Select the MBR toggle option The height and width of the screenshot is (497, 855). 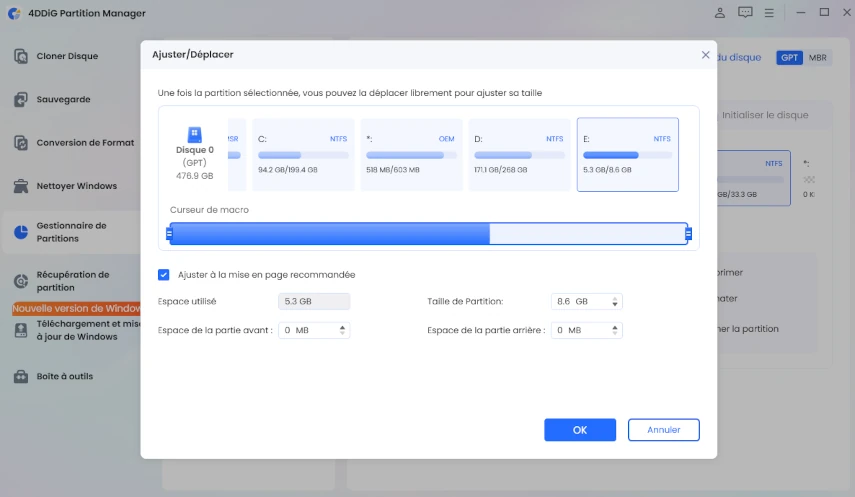817,57
